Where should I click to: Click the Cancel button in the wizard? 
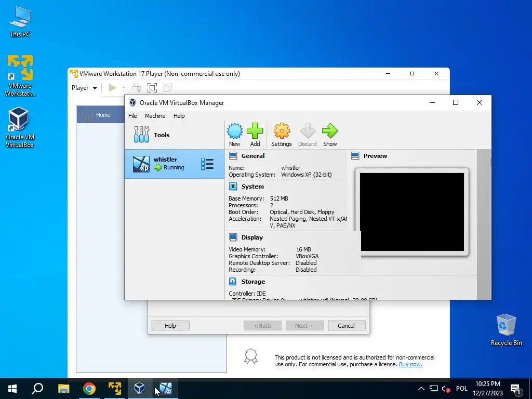click(x=347, y=326)
